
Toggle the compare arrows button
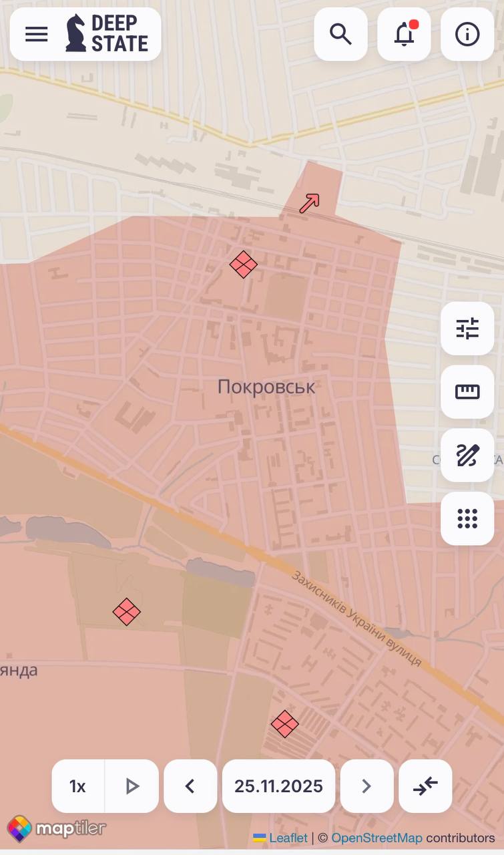(425, 786)
